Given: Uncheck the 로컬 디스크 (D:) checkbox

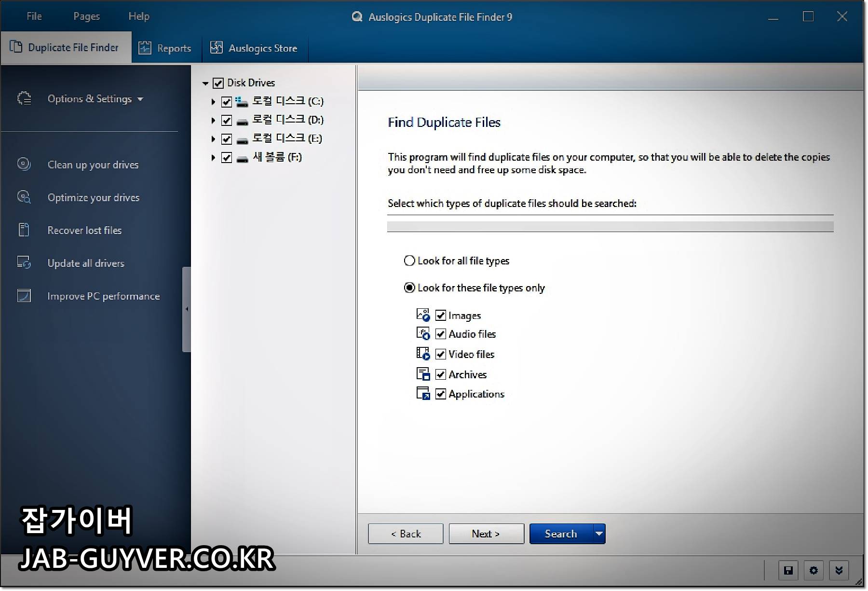Looking at the screenshot, I should click(226, 120).
